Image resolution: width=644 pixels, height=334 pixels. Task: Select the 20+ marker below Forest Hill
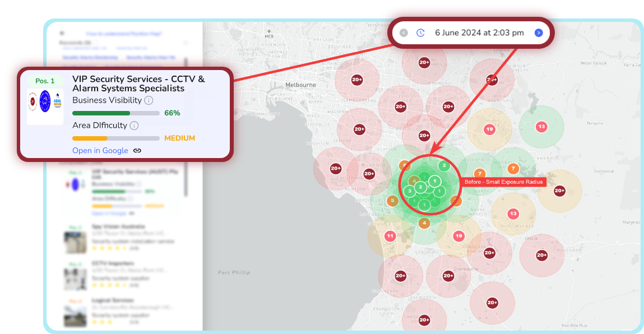click(x=400, y=107)
